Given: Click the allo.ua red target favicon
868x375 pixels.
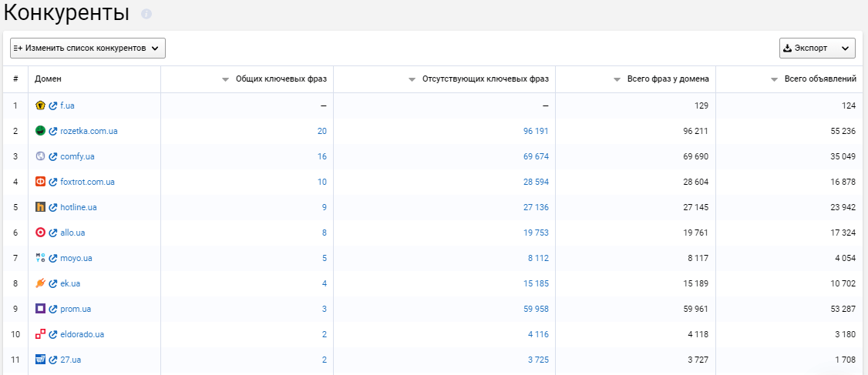Looking at the screenshot, I should 40,233.
